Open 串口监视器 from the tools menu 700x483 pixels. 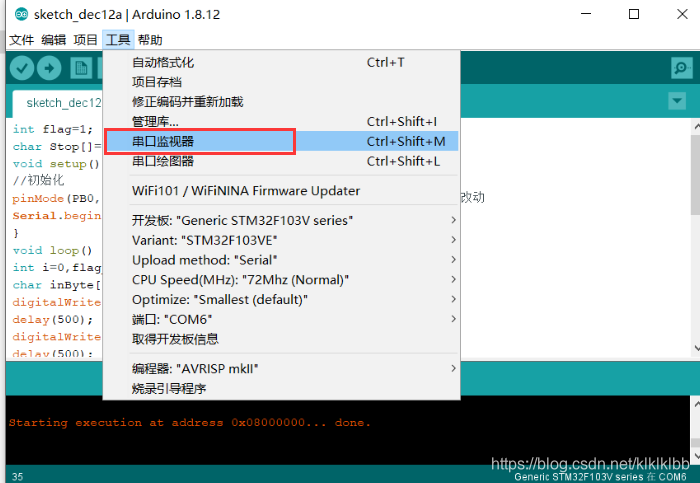(x=281, y=142)
